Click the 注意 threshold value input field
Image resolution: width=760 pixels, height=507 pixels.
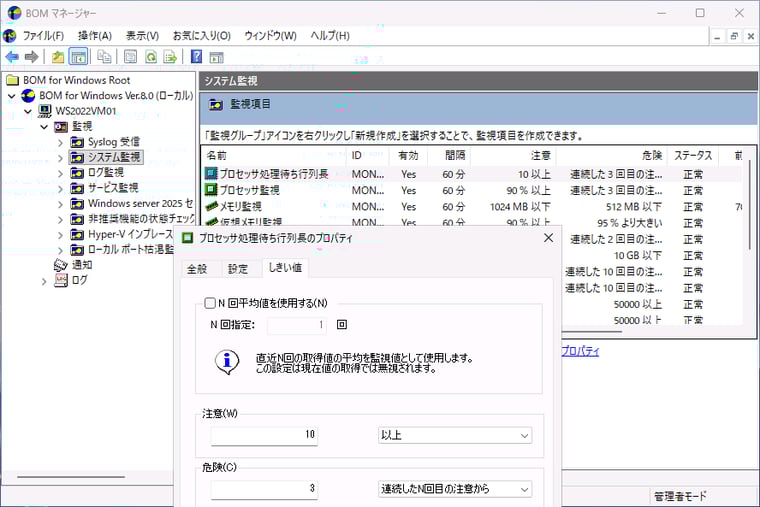264,435
